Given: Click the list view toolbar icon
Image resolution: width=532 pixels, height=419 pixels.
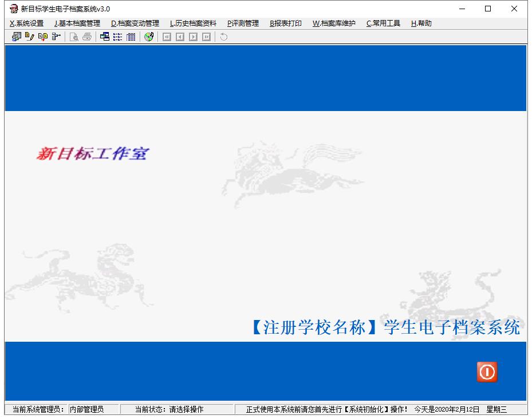Looking at the screenshot, I should (118, 37).
